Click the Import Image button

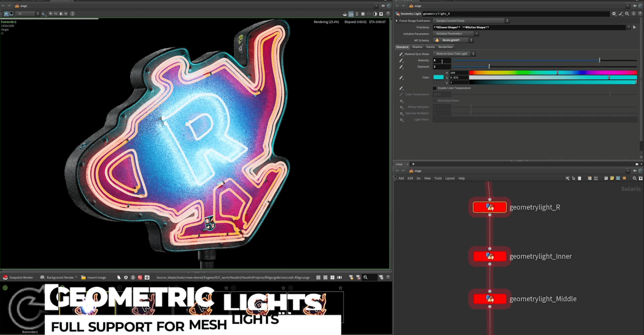coord(96,277)
